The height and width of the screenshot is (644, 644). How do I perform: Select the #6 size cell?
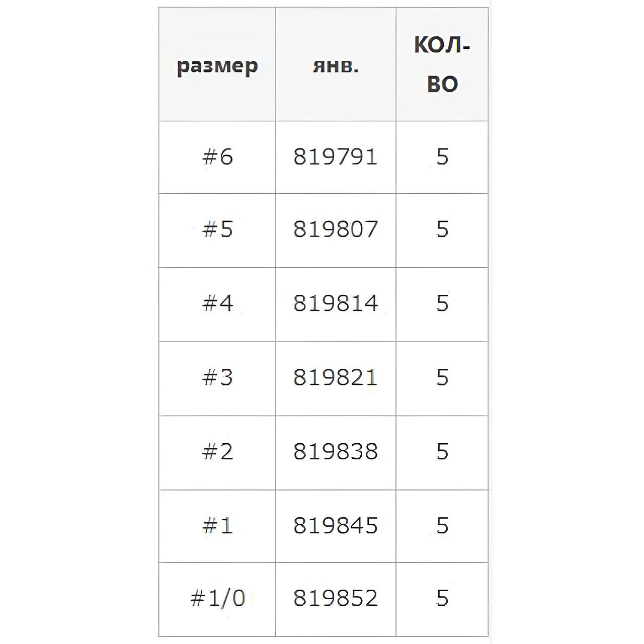(217, 157)
